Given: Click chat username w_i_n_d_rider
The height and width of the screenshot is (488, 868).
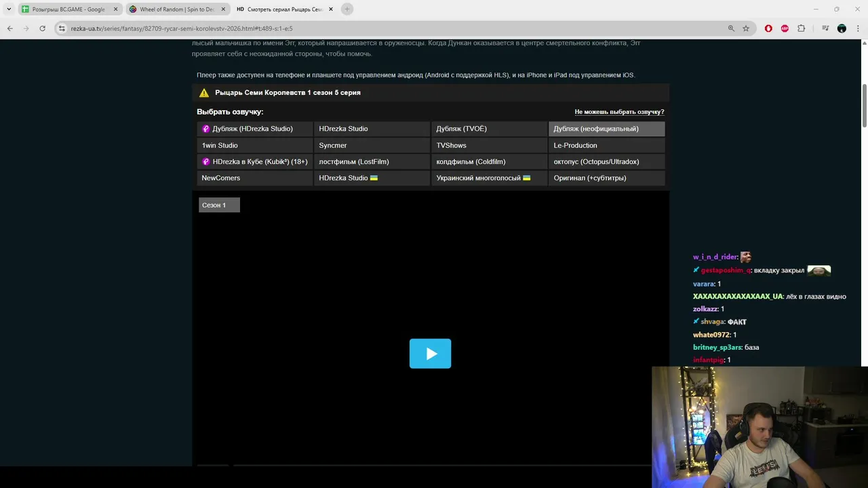Looking at the screenshot, I should pyautogui.click(x=715, y=258).
